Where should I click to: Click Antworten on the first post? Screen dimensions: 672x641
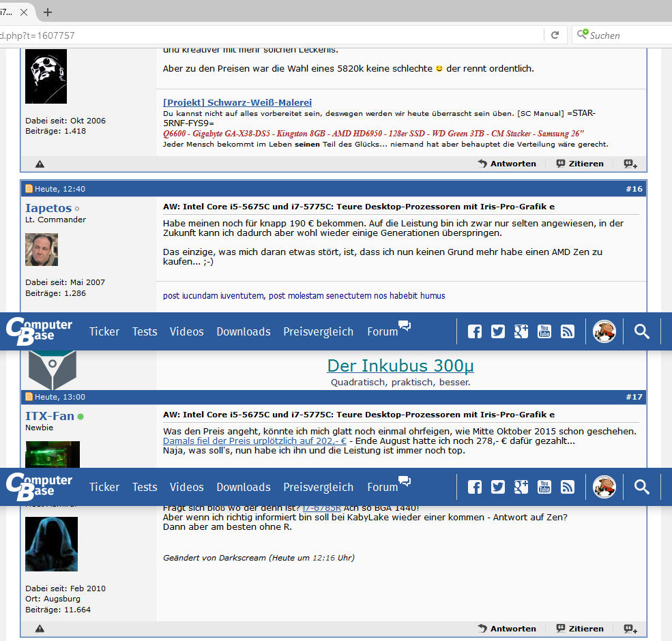point(507,163)
